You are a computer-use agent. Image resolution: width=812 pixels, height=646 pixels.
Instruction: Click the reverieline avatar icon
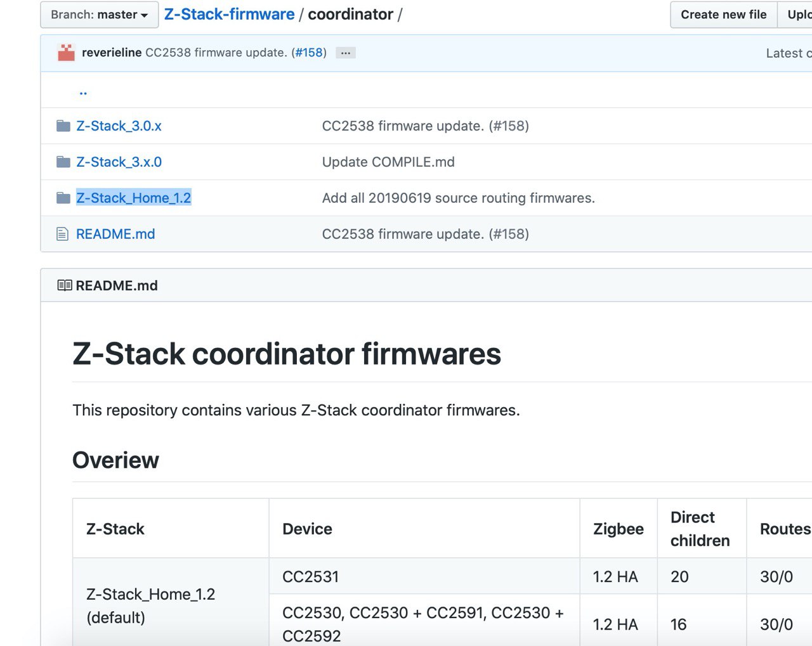tap(66, 53)
